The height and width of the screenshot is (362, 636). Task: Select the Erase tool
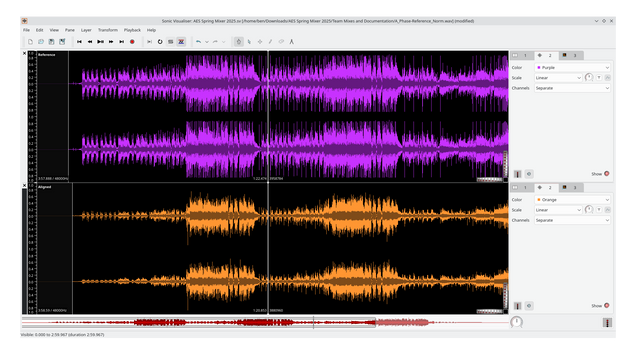pyautogui.click(x=281, y=42)
